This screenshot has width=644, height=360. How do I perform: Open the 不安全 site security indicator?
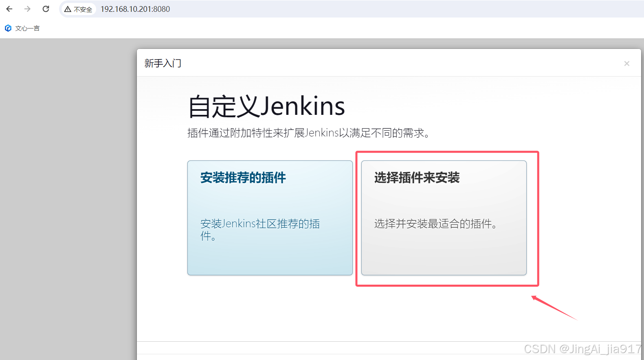[x=78, y=9]
